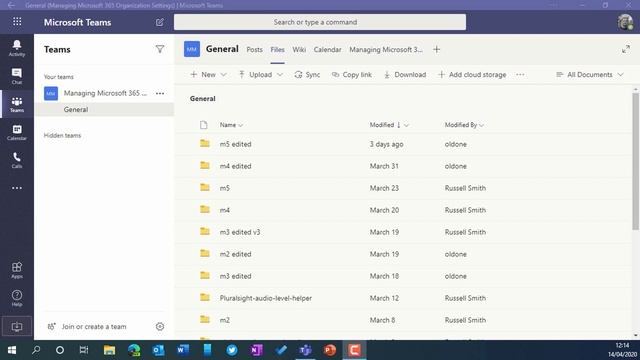The height and width of the screenshot is (360, 640).
Task: Click the search or command box
Action: (320, 22)
